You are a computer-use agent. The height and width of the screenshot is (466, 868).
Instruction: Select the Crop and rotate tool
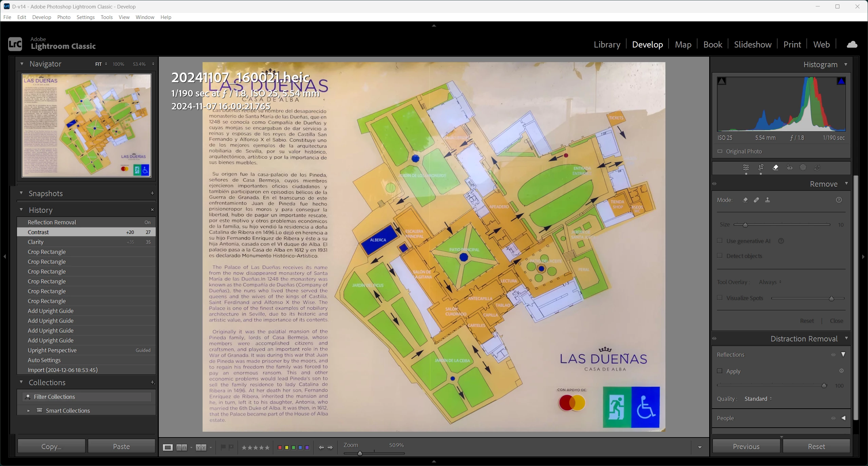coord(761,167)
